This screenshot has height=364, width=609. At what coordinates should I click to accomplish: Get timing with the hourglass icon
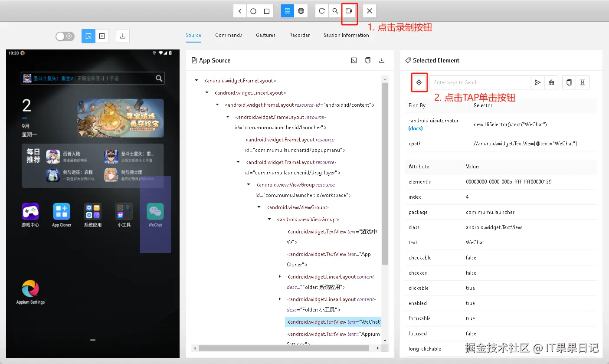pos(583,82)
